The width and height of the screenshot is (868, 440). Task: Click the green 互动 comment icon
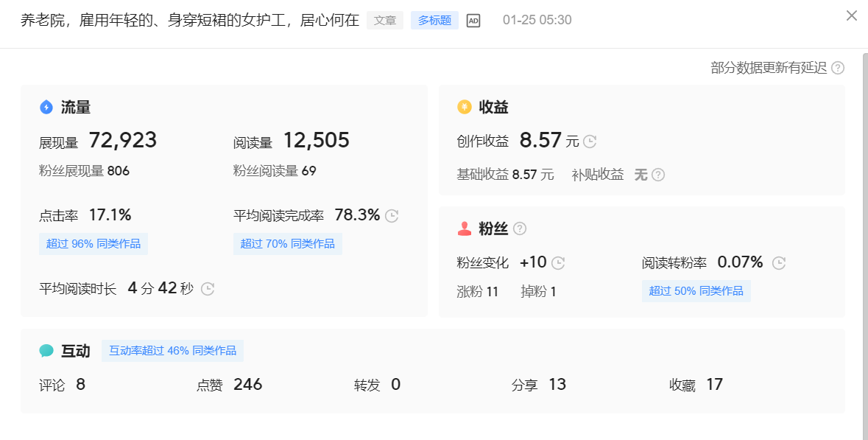click(x=46, y=351)
